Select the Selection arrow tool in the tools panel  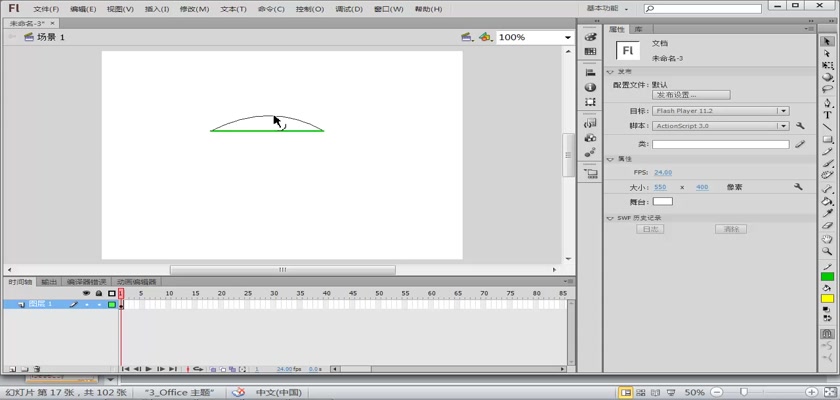coord(827,41)
